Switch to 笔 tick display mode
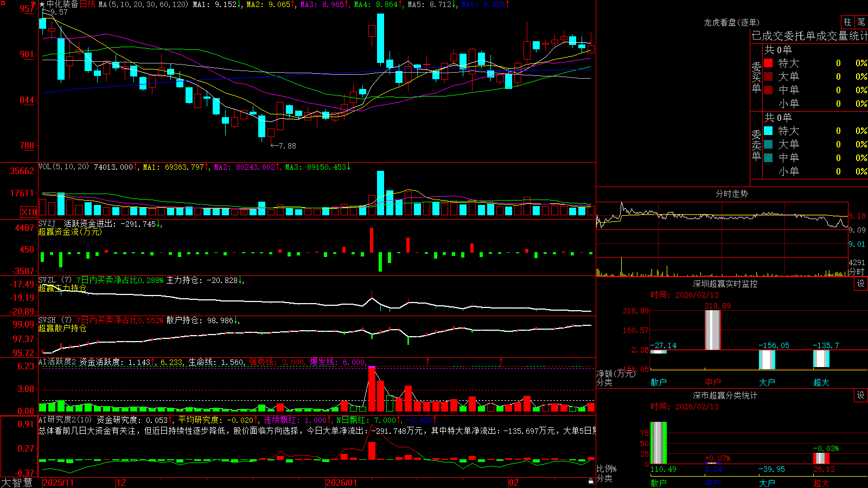The width and height of the screenshot is (868, 488). pos(861,22)
